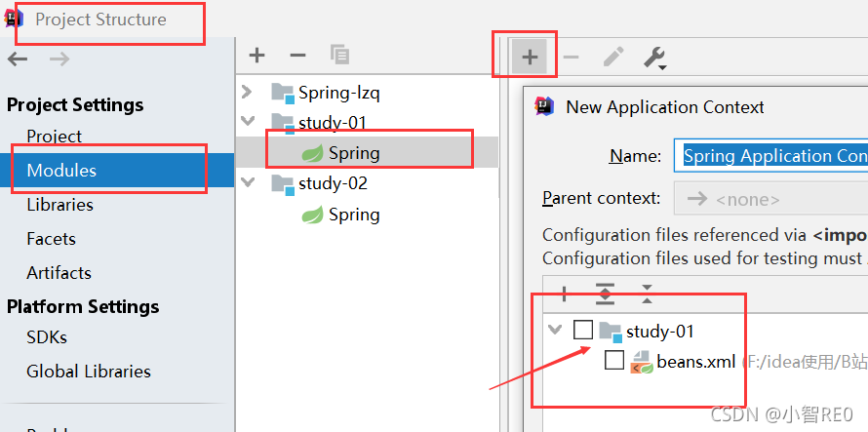The height and width of the screenshot is (432, 868).
Task: Click the Name input field
Action: tap(770, 155)
